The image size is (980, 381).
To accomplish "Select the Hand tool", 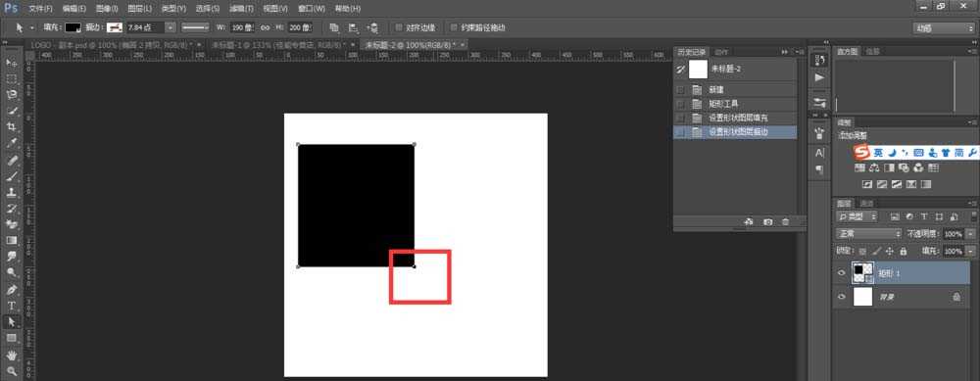I will click(x=11, y=355).
